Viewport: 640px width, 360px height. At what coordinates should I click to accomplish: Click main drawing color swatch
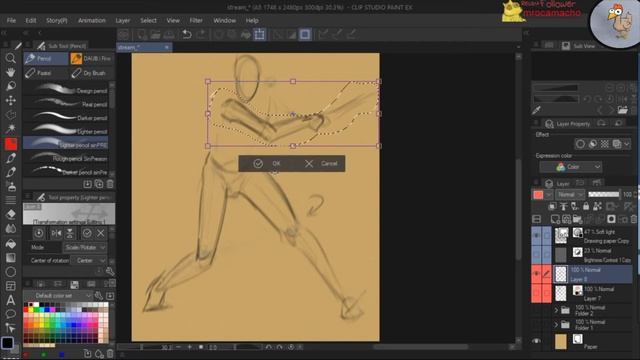[8, 343]
